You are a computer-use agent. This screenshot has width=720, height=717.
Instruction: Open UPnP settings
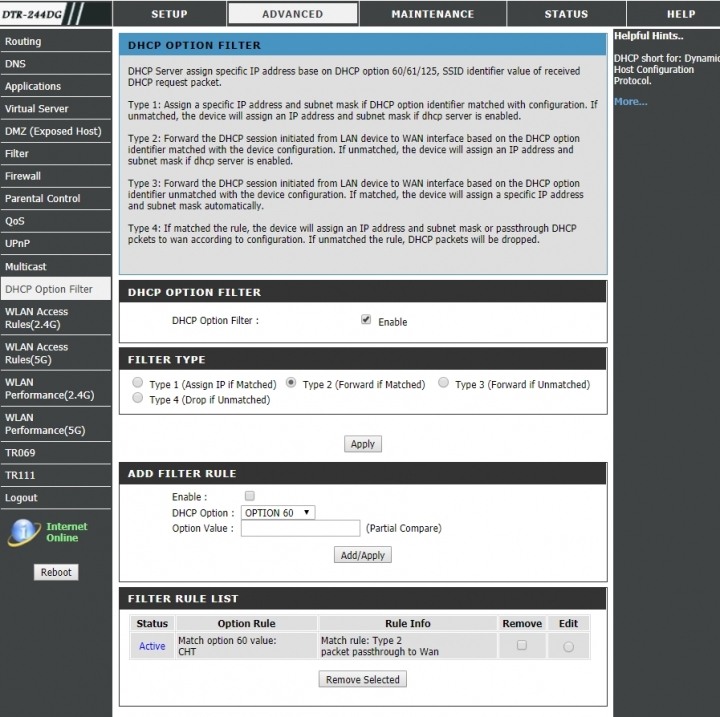point(56,243)
